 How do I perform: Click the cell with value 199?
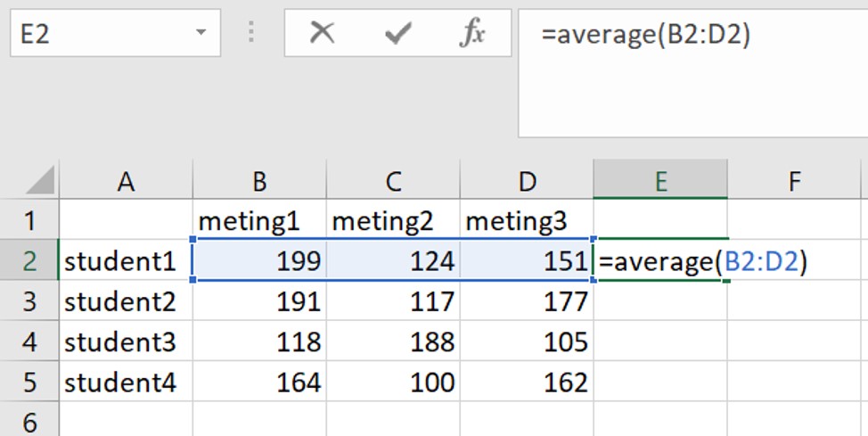tap(259, 261)
